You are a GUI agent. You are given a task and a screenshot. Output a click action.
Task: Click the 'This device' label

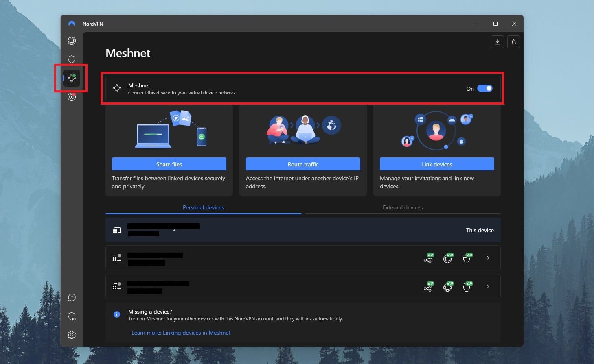click(x=480, y=230)
